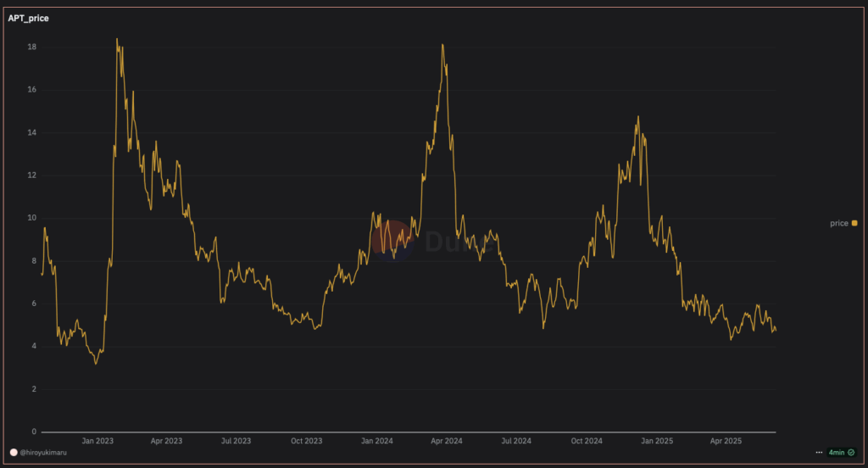The width and height of the screenshot is (868, 468).
Task: Click the Apr 2025 axis label
Action: (x=726, y=441)
